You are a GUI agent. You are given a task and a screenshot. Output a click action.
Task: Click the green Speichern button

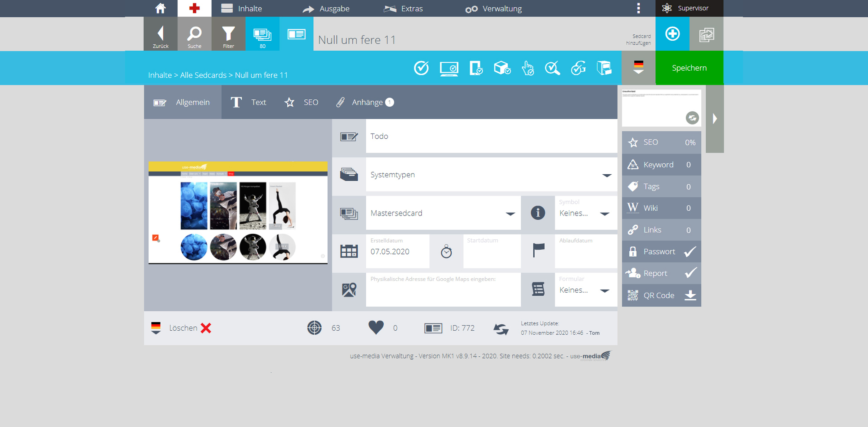coord(689,68)
